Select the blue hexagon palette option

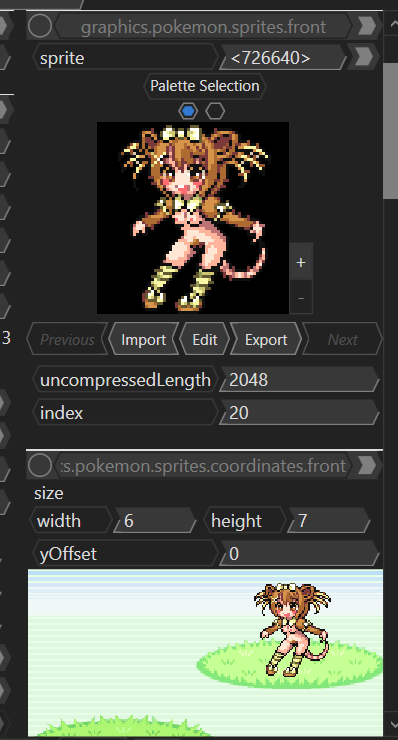point(188,111)
